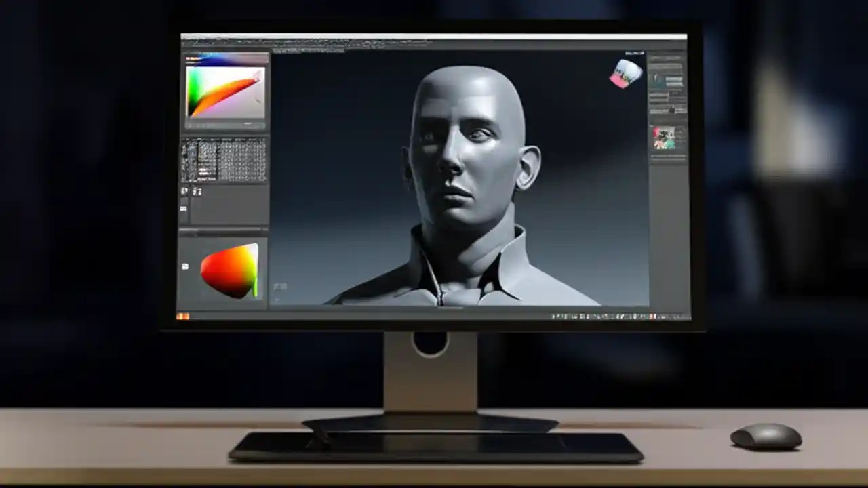This screenshot has width=868, height=488.
Task: Expand the color picker panel header
Action: [224, 59]
